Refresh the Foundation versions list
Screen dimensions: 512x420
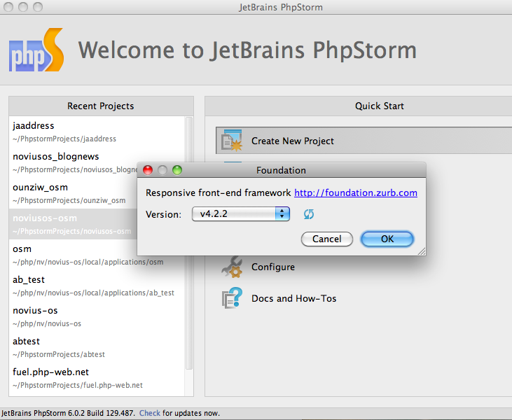tap(309, 214)
